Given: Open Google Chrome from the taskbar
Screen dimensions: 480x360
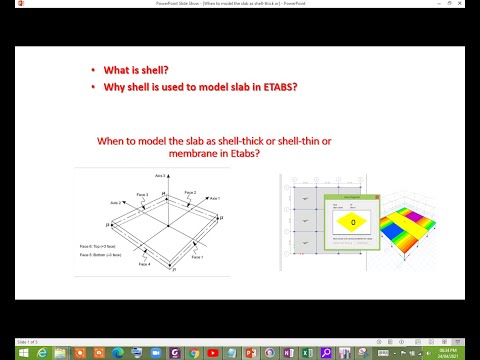Looking at the screenshot, I should click(x=194, y=353).
